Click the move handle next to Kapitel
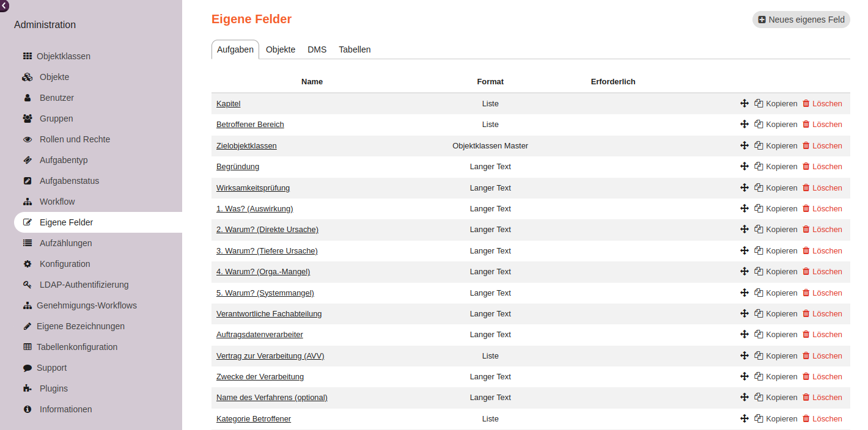 [745, 103]
